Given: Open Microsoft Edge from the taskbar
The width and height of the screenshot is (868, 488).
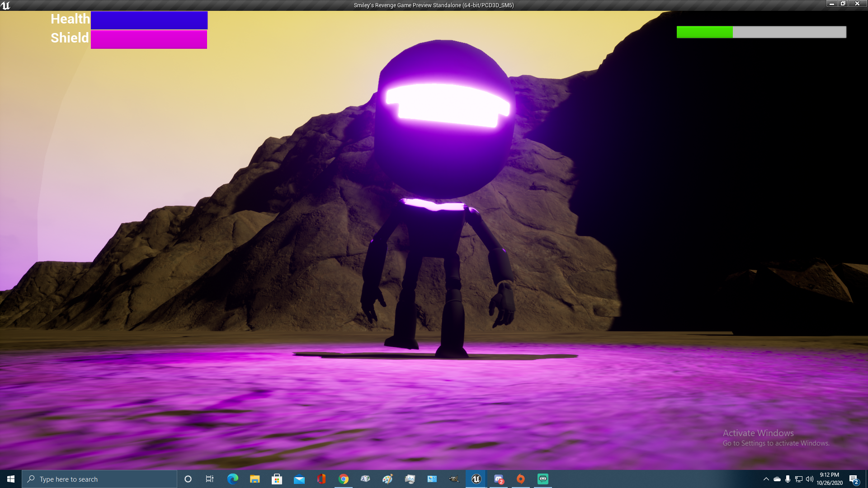Looking at the screenshot, I should [232, 479].
